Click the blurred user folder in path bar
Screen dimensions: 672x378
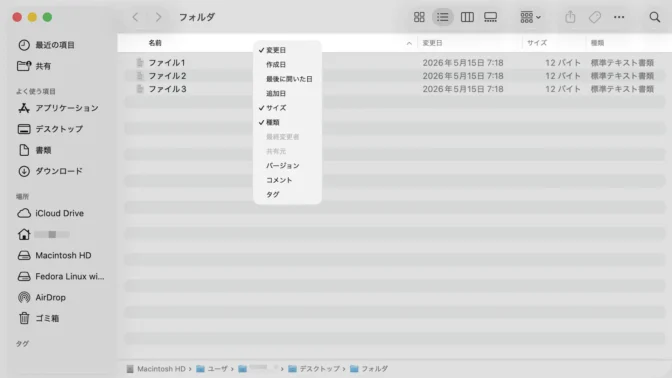258,369
